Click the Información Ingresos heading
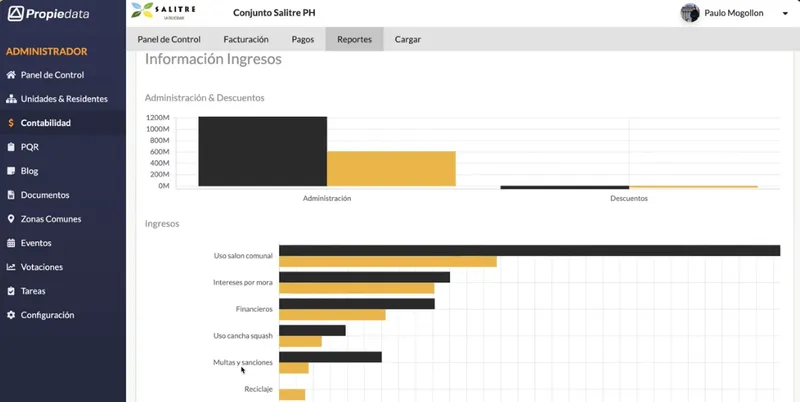800x402 pixels. click(213, 59)
